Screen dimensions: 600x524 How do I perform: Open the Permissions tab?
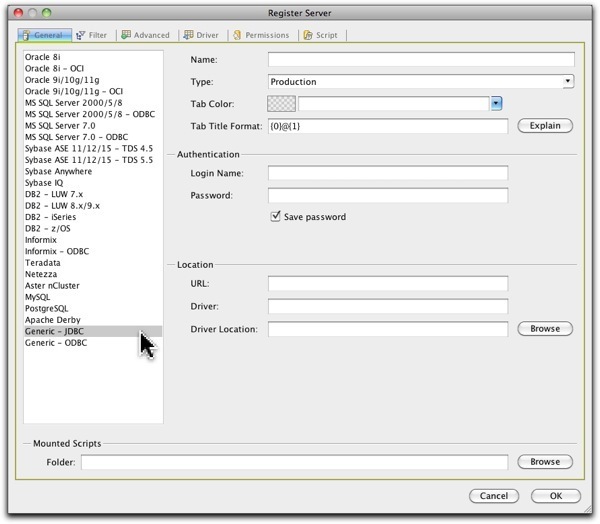click(261, 35)
